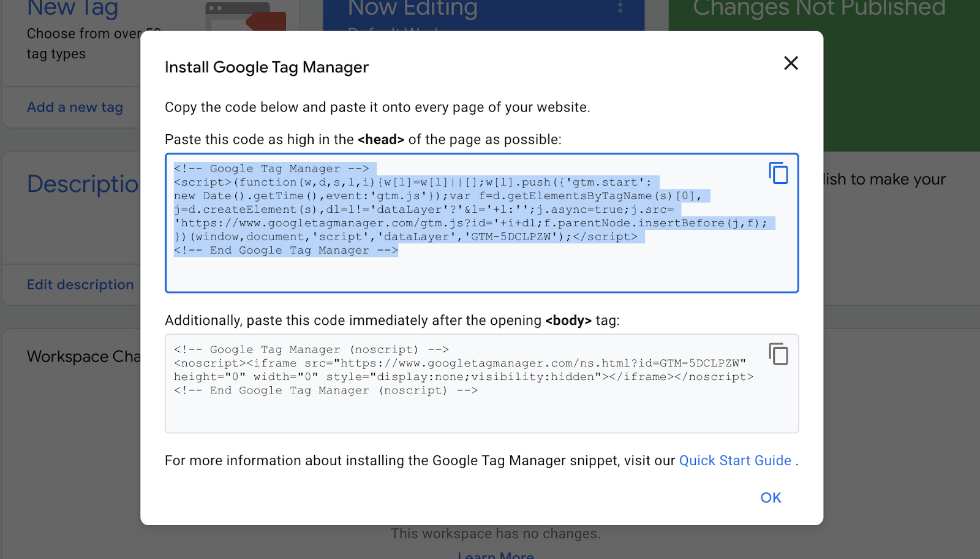Select the 'Changes Not Published' heading
Viewport: 980px width, 559px height.
click(819, 8)
